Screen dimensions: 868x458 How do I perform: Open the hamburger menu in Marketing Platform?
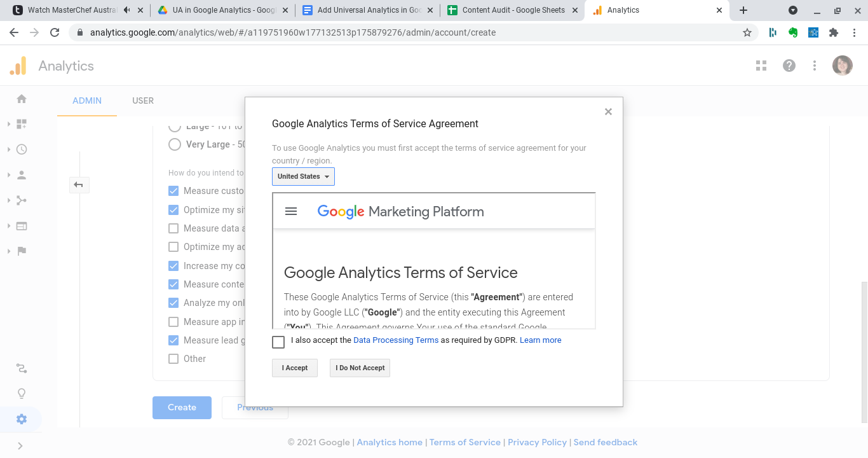pos(291,211)
